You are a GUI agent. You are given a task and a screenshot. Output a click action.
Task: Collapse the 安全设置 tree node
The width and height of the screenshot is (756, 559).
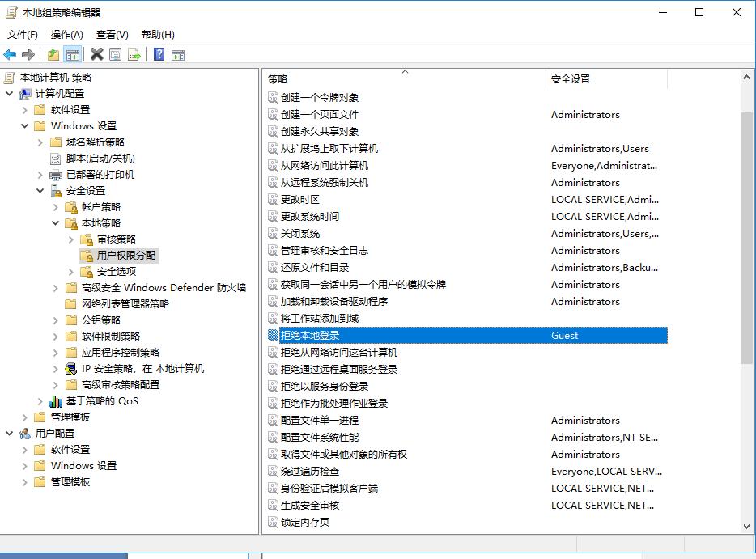click(38, 190)
